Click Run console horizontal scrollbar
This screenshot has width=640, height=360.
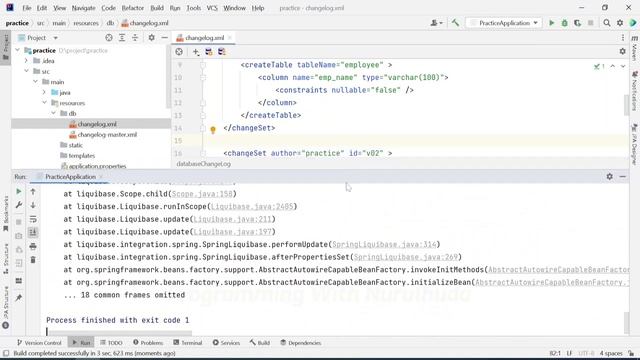[x=118, y=333]
